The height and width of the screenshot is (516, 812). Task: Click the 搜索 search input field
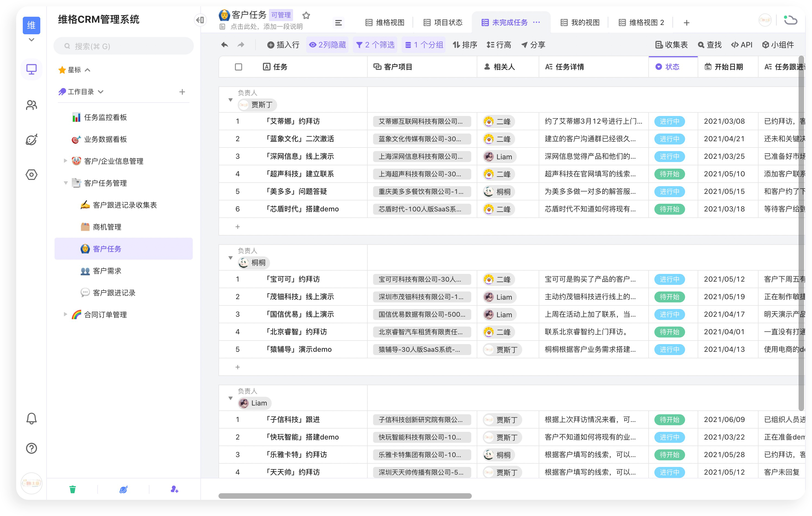123,46
